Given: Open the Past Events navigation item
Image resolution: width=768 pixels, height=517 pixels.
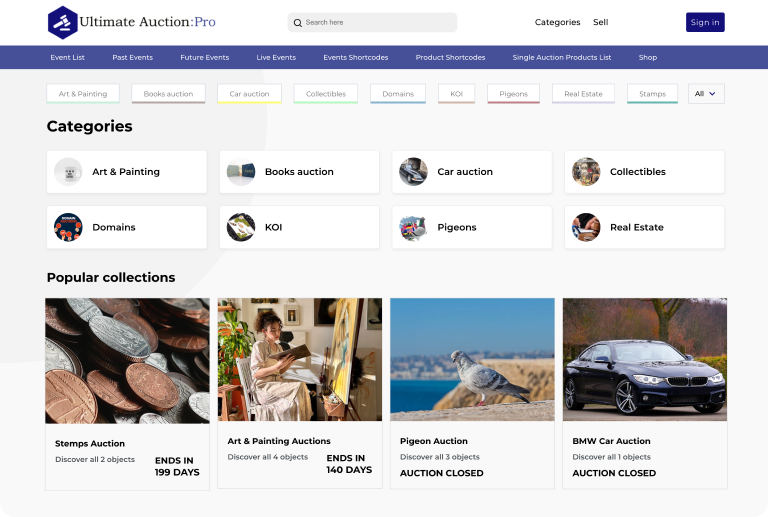Looking at the screenshot, I should point(132,58).
